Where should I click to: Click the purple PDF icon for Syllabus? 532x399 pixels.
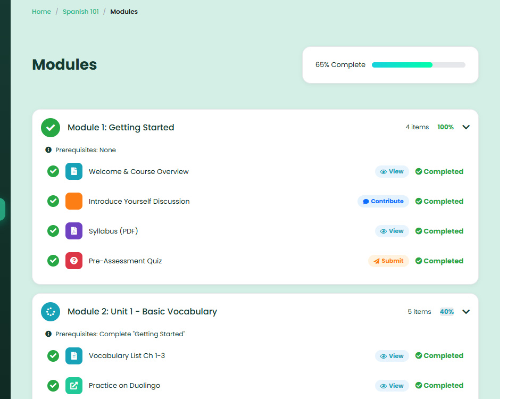click(x=74, y=231)
